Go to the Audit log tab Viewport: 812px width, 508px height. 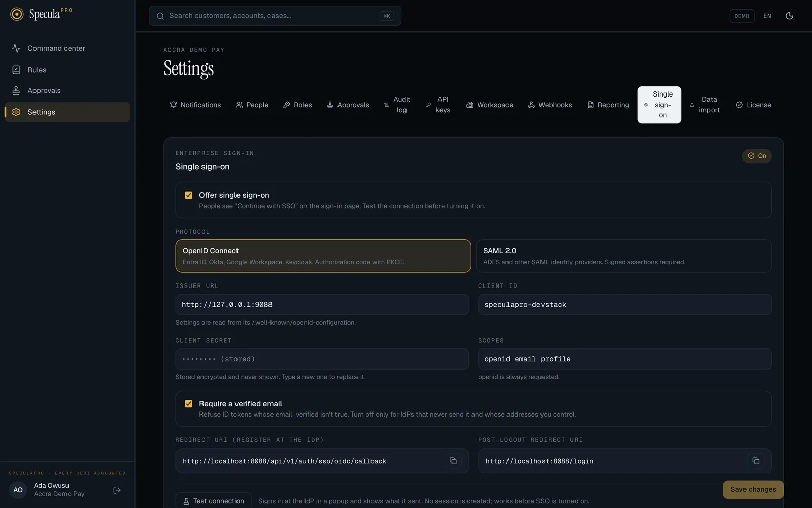pos(397,105)
